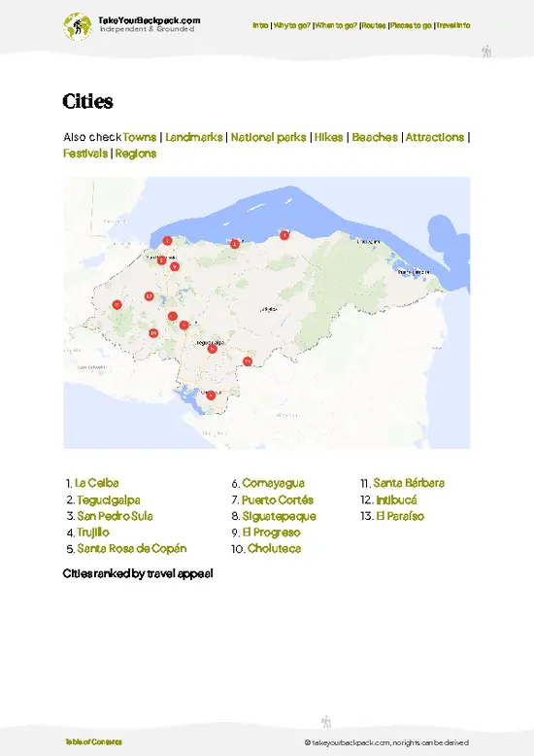
Task: Go to Routes in the header
Action: point(374,25)
